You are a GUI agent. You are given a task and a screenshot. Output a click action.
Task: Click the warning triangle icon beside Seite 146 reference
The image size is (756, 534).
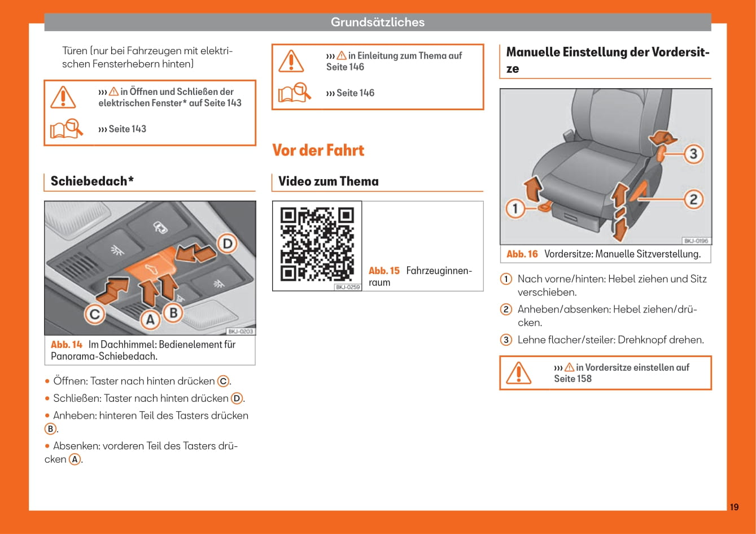coord(291,61)
